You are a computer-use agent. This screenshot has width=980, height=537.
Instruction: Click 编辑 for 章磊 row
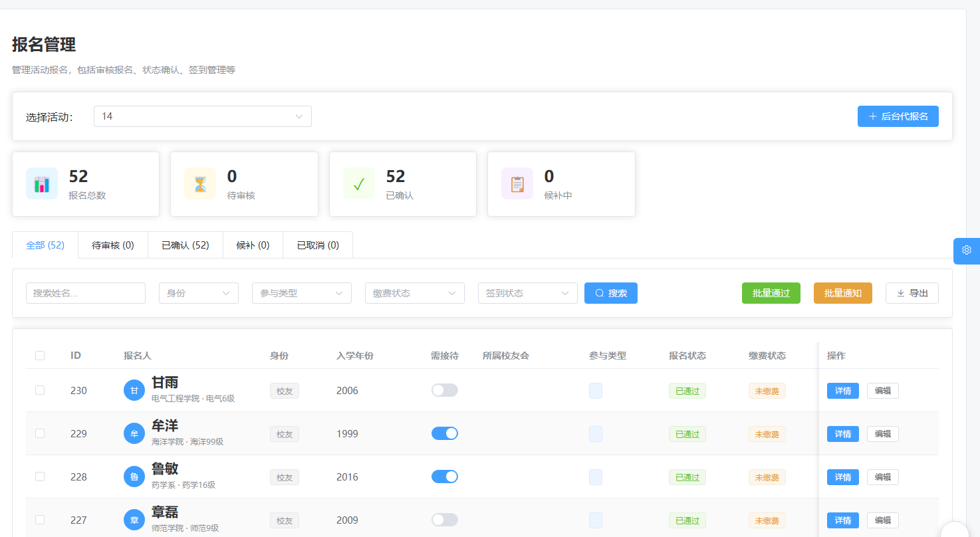pos(883,520)
